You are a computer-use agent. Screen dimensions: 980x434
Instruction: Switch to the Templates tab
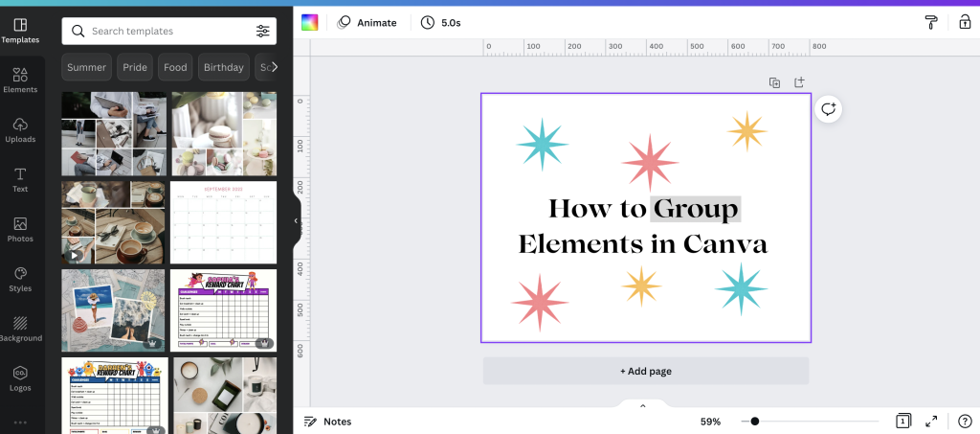(20, 30)
